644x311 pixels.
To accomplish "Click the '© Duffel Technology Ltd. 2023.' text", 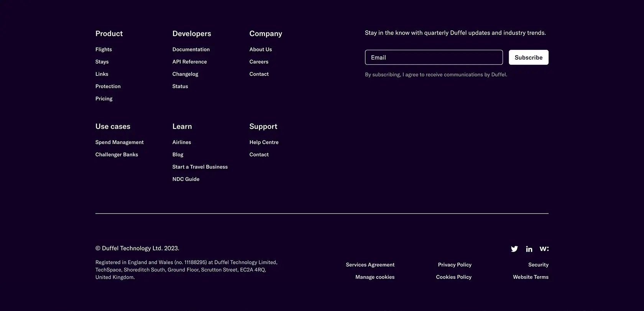I will click(137, 248).
